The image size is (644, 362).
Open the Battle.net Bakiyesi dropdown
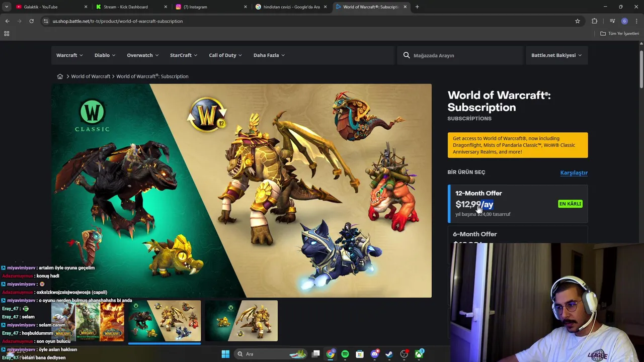point(556,55)
